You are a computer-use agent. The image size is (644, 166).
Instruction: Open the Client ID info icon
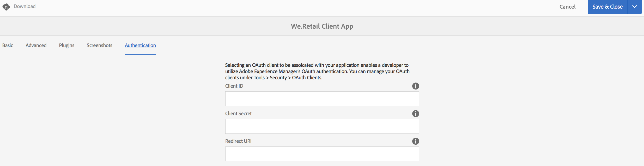pos(415,86)
